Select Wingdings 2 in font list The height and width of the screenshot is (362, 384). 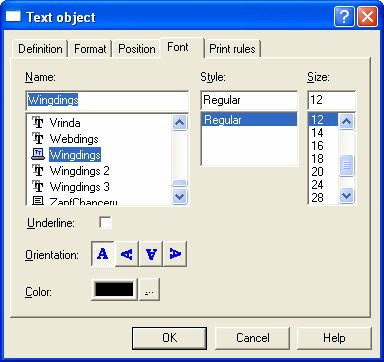coord(80,171)
